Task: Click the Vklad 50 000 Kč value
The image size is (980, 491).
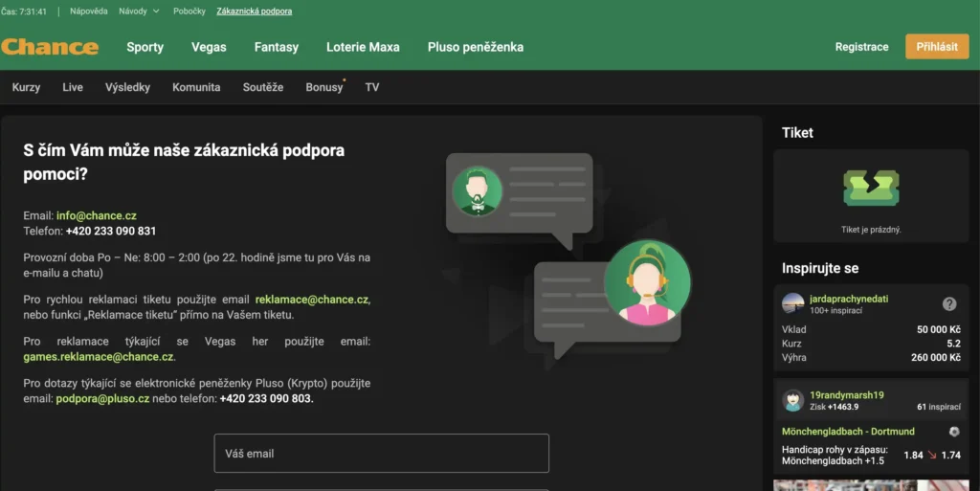Action: 938,330
